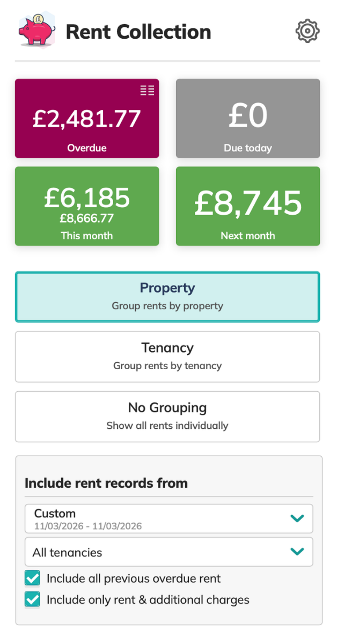The image size is (337, 644).
Task: Uncheck Include all previous overdue rent
Action: coord(33,579)
